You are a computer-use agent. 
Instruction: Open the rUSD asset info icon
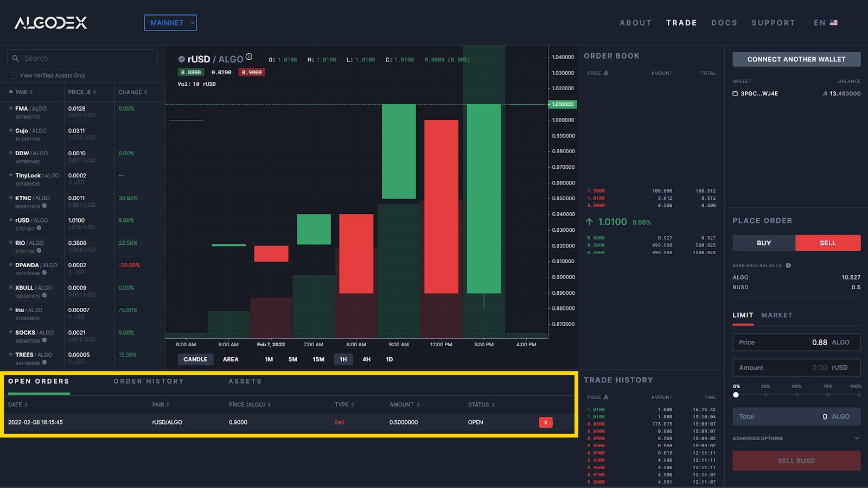[x=249, y=56]
